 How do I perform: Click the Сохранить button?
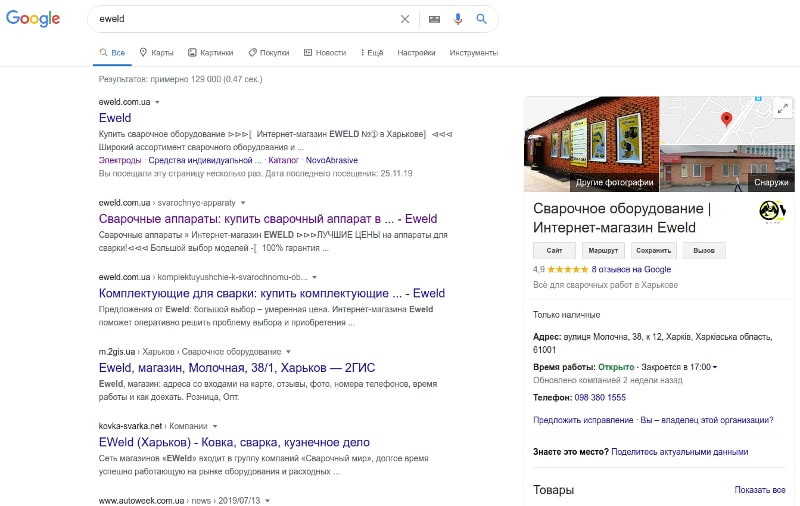tap(654, 250)
